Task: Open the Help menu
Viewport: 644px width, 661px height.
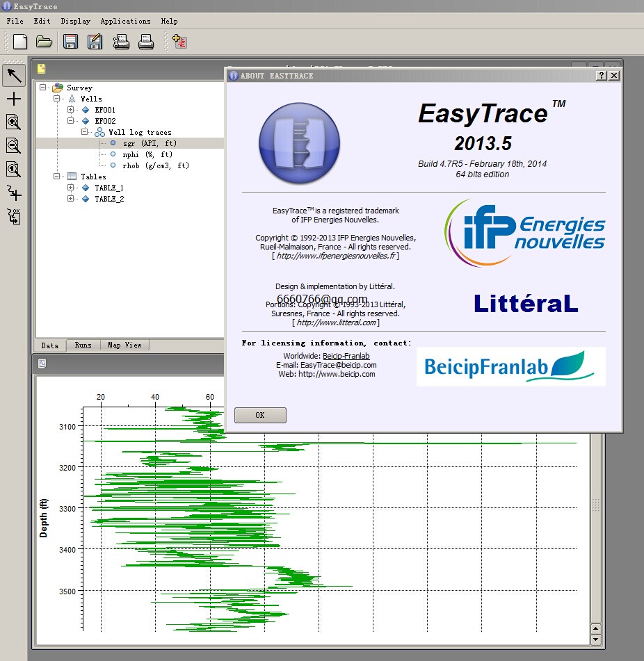Action: [x=169, y=21]
